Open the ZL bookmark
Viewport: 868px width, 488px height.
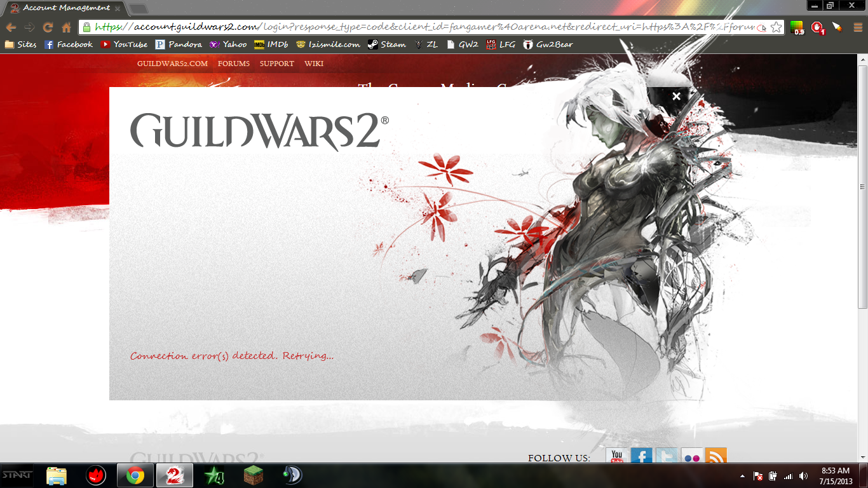point(426,44)
